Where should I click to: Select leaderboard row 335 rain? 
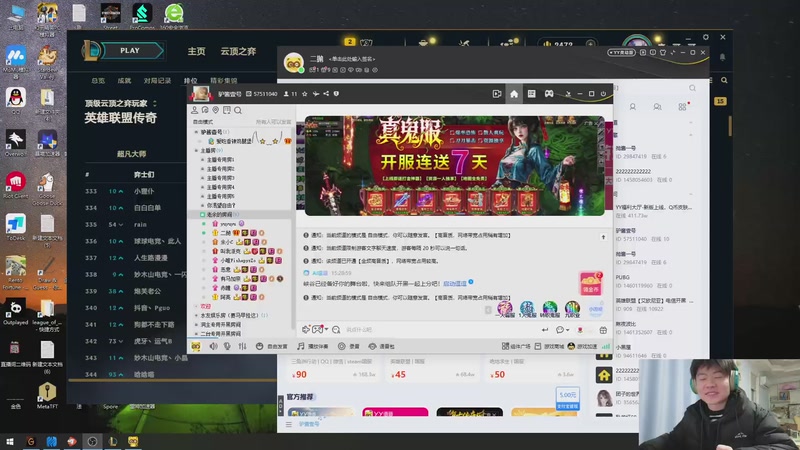pos(135,224)
